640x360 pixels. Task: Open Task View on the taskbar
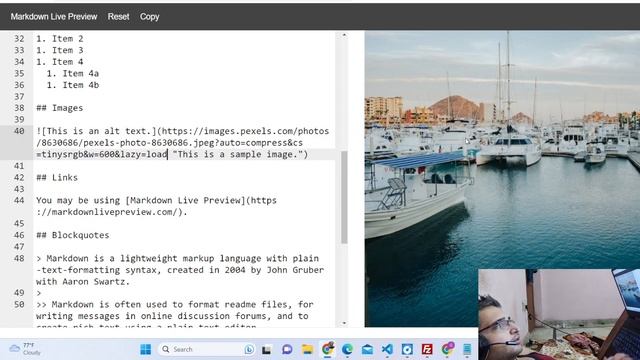(x=267, y=349)
